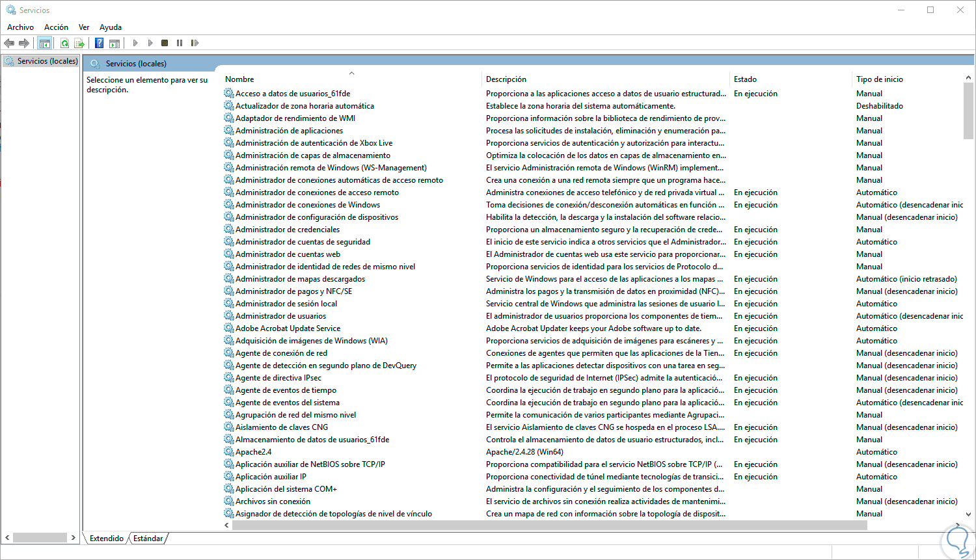Screen dimensions: 976x560
Task: Select Aplicación auxiliar de NetBIOS sobre TCP/IP
Action: coord(310,464)
